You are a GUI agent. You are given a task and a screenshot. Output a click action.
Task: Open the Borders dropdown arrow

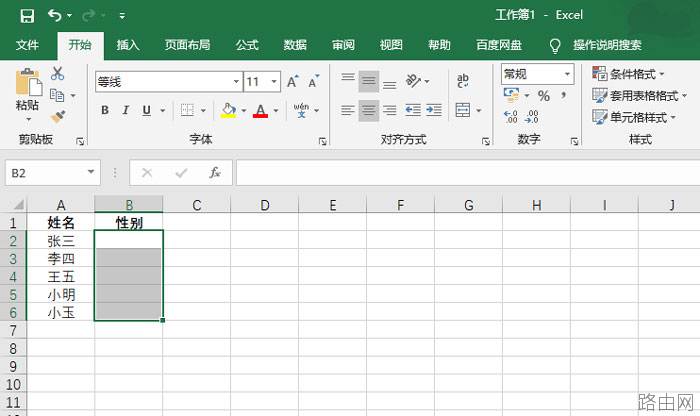point(203,110)
